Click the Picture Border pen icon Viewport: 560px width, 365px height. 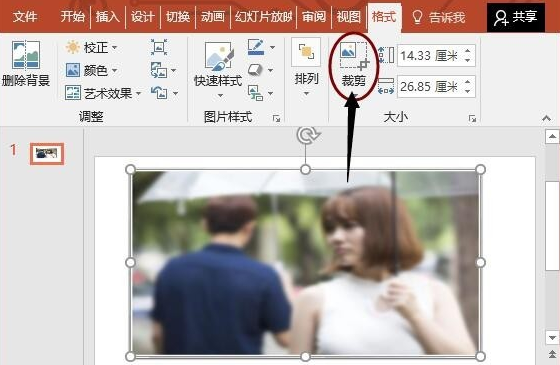(x=256, y=47)
